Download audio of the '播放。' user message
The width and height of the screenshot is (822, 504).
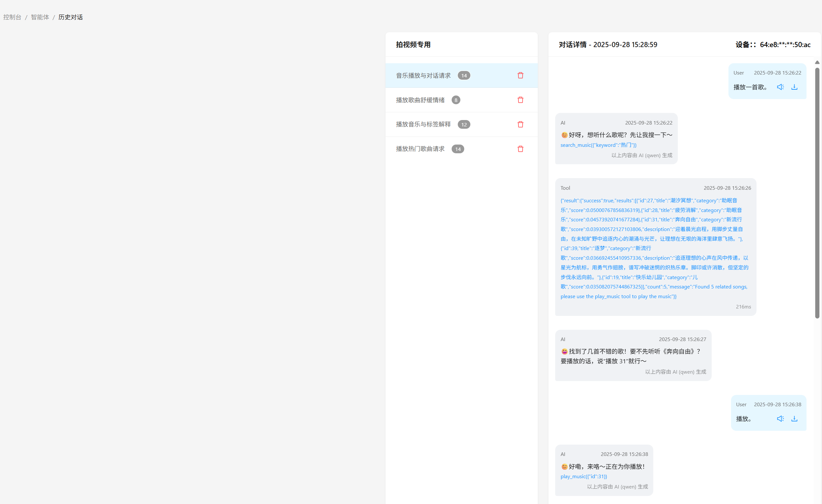tap(794, 418)
